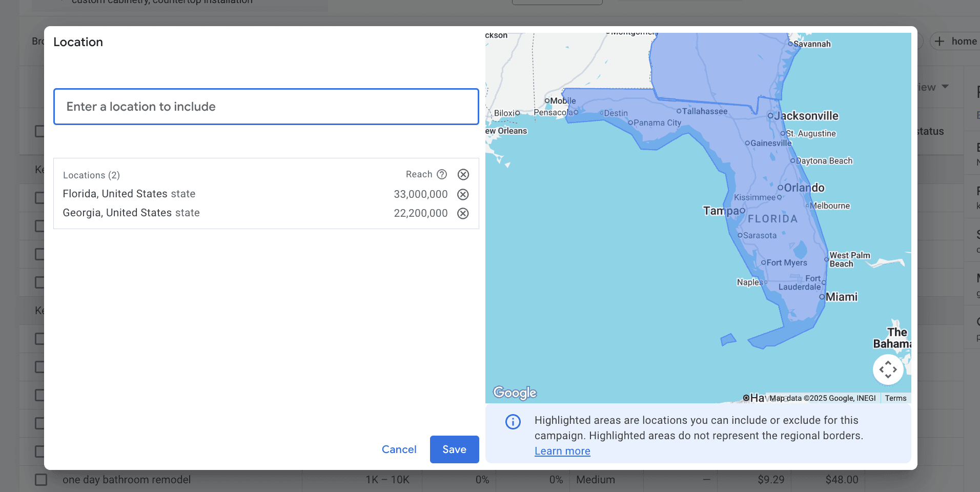Open the Learn more link
Image resolution: width=980 pixels, height=492 pixels.
[x=562, y=451]
